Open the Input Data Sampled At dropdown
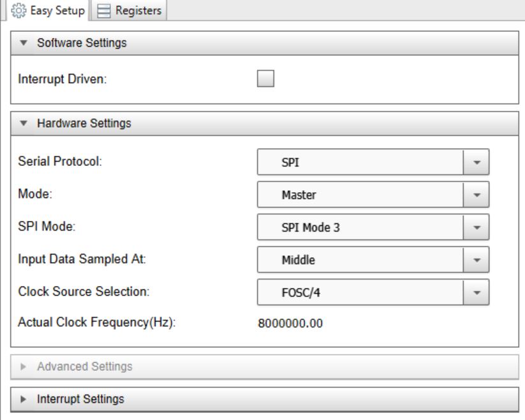 pos(373,260)
